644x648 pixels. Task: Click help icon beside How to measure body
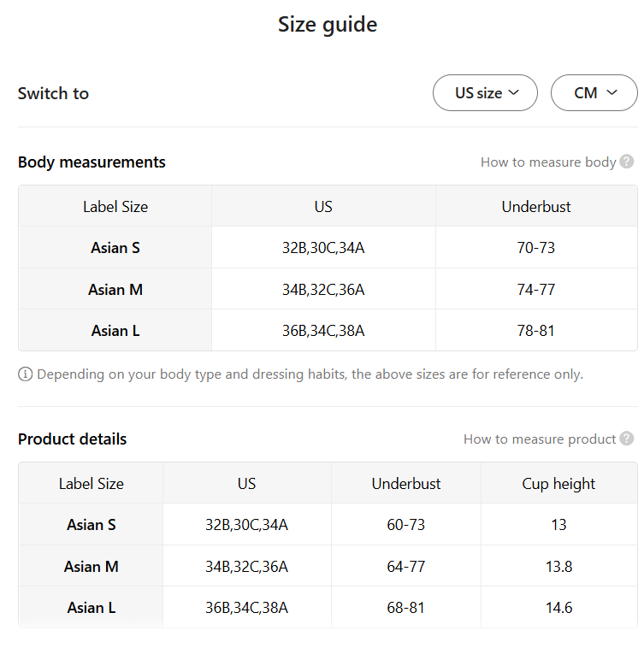pyautogui.click(x=627, y=162)
